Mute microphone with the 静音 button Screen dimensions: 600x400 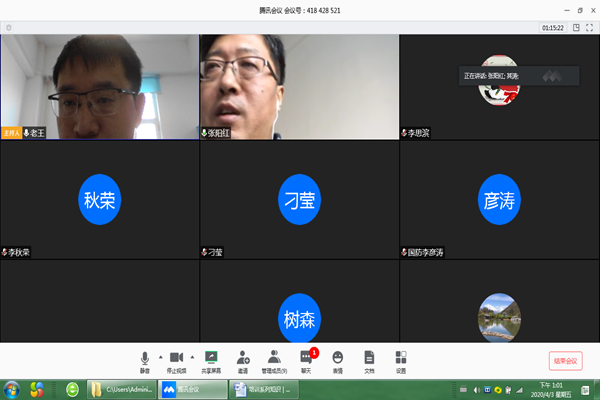click(145, 362)
